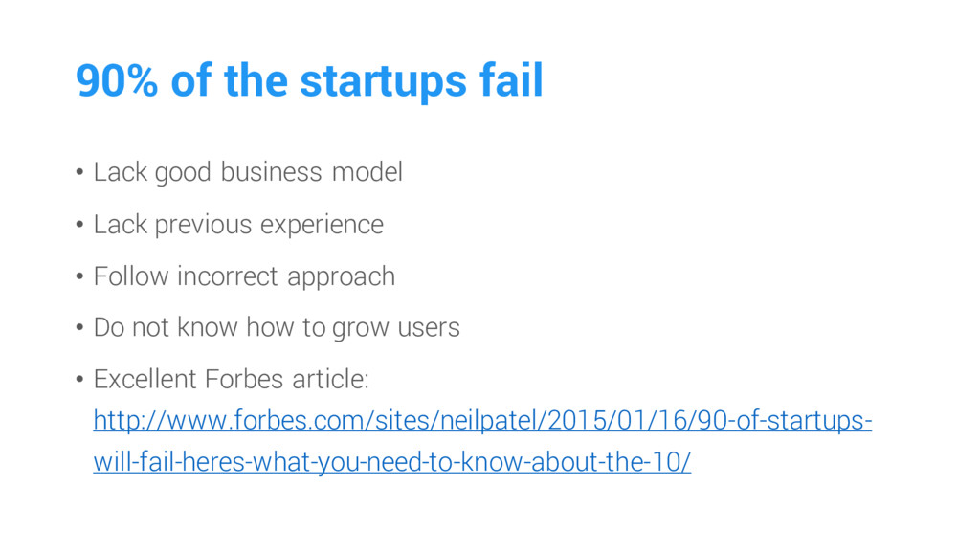
Task: Click the word "approach" in the third bullet
Action: pyautogui.click(x=341, y=278)
